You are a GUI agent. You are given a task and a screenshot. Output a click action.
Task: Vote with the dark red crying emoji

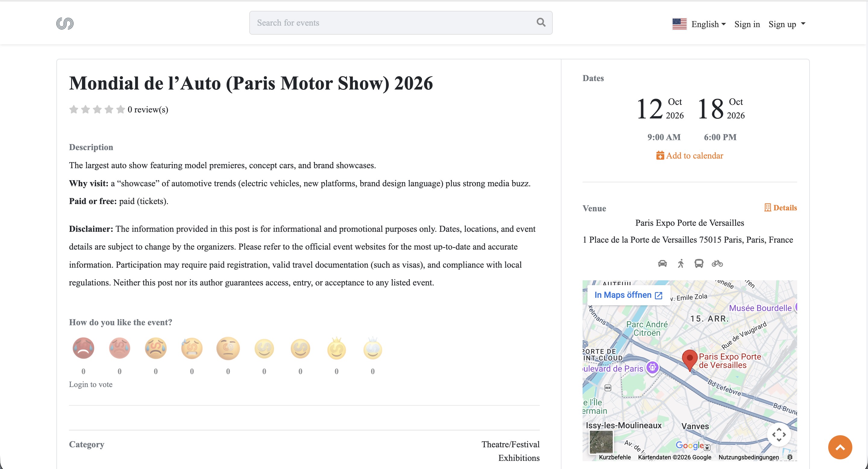click(83, 348)
